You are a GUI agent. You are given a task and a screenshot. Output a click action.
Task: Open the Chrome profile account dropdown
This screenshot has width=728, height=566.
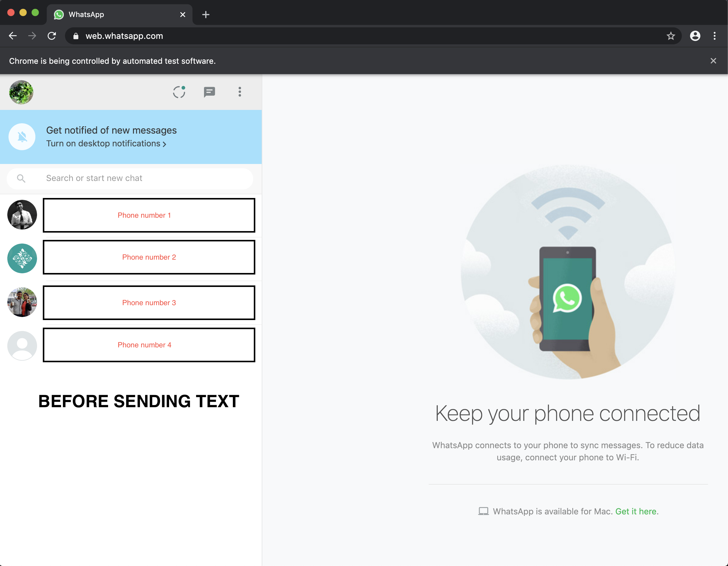[695, 36]
